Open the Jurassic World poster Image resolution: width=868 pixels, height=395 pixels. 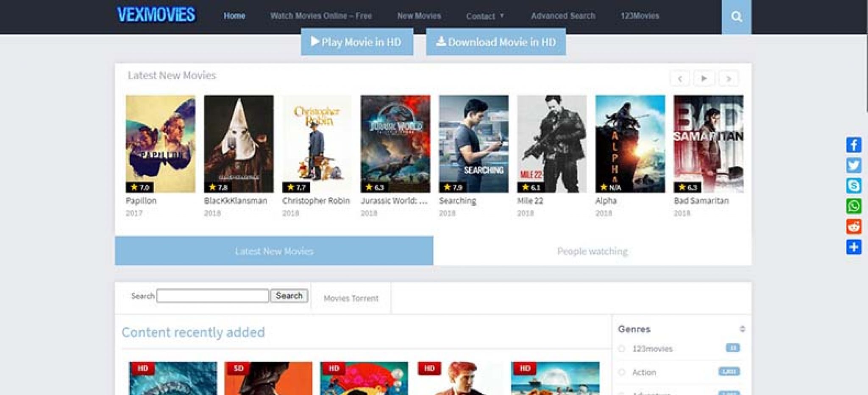tap(395, 144)
